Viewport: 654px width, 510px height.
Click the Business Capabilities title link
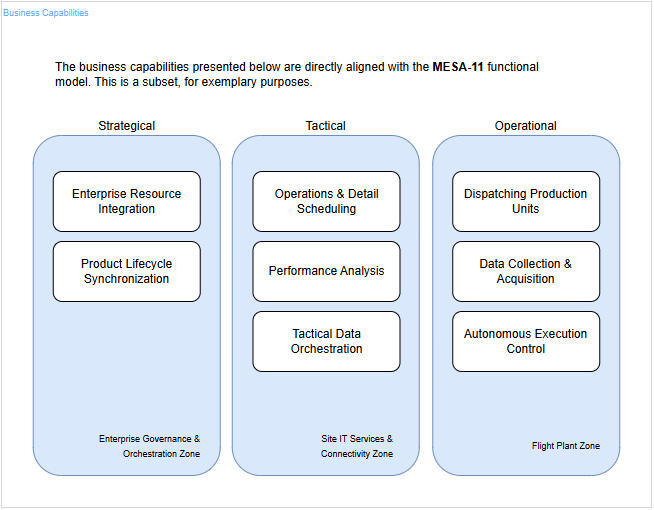(46, 13)
